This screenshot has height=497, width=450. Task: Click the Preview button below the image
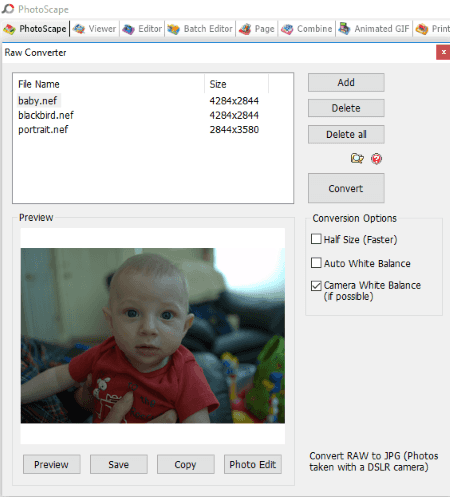(52, 464)
